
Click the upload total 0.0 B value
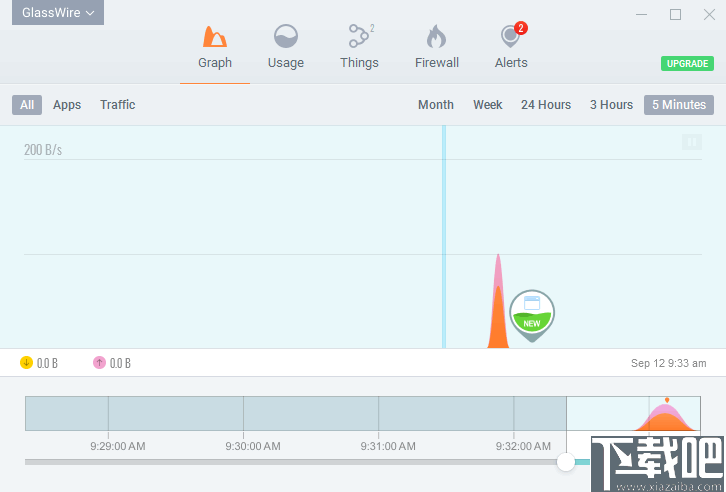pyautogui.click(x=120, y=363)
